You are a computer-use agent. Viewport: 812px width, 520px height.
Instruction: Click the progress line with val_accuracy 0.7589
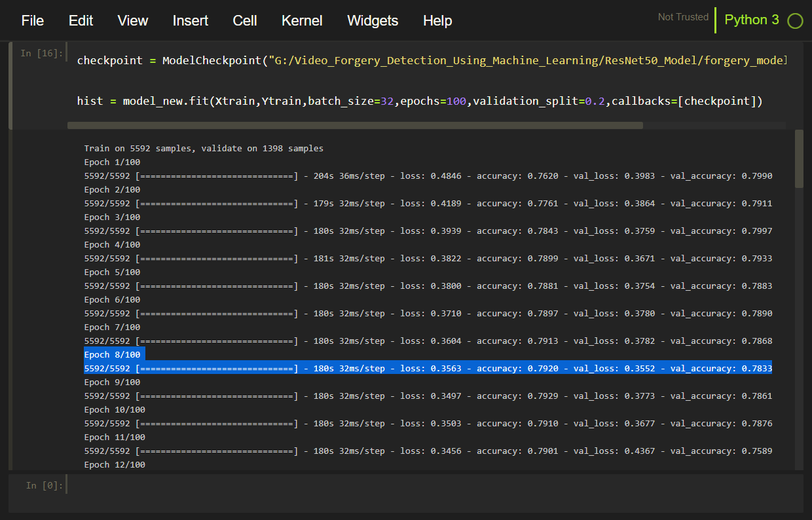(x=428, y=451)
